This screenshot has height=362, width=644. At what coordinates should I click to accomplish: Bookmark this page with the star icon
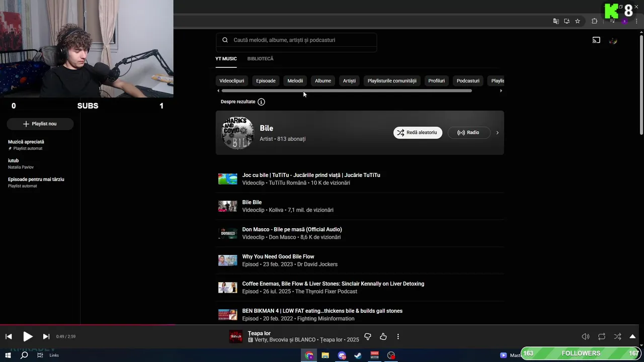[578, 21]
